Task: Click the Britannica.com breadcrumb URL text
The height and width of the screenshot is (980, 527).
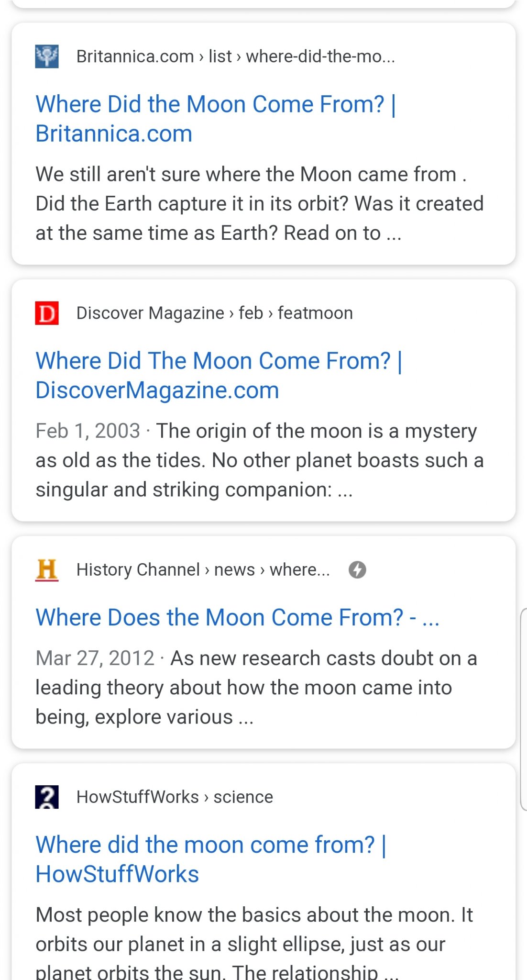Action: (x=235, y=56)
